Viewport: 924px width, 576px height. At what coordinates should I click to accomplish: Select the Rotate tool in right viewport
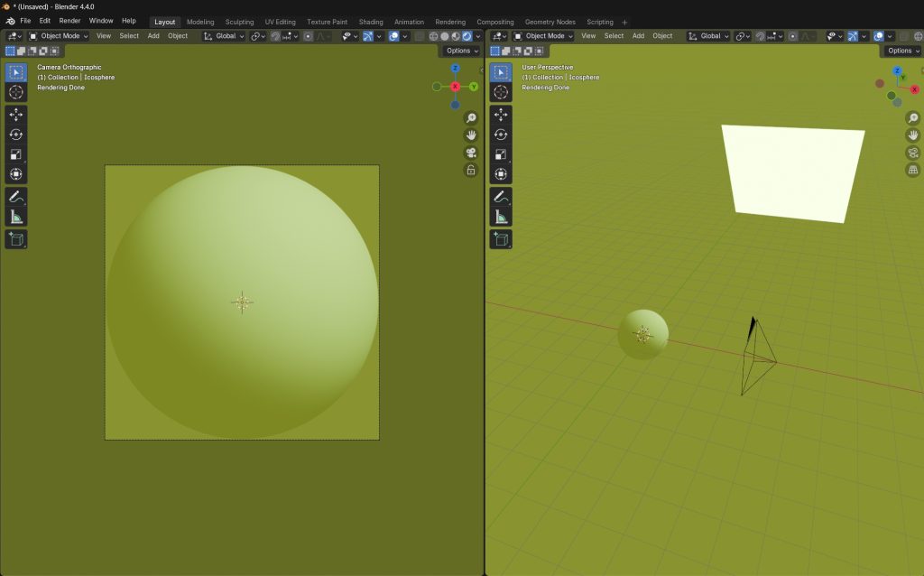(501, 135)
